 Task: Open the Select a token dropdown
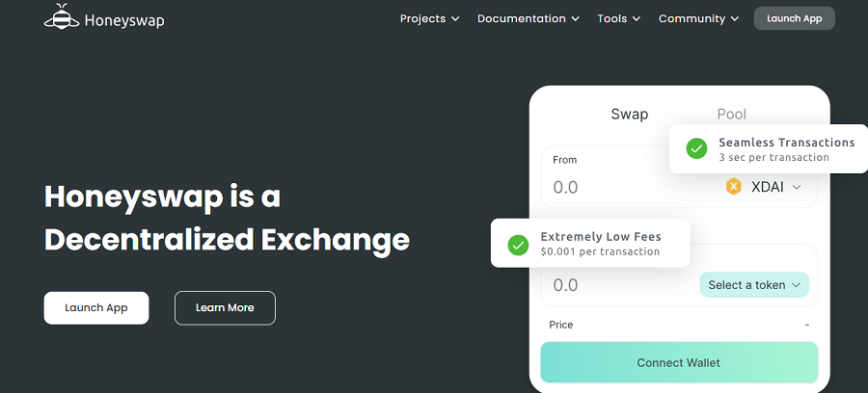(754, 285)
